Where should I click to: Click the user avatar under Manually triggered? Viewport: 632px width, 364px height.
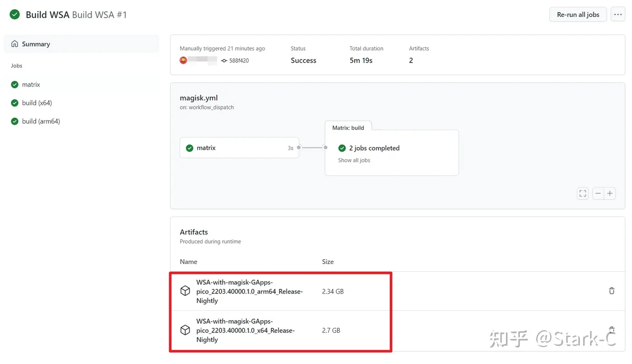click(183, 61)
